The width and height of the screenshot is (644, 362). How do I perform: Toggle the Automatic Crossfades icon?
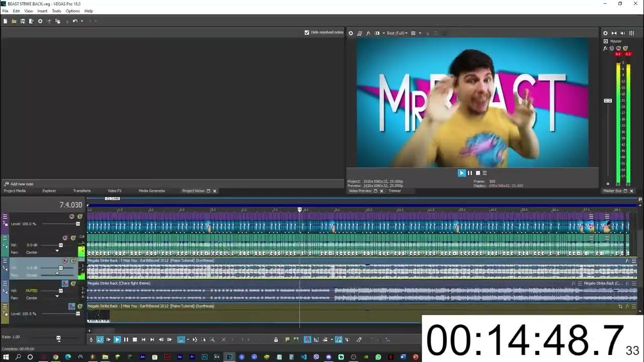(316, 339)
